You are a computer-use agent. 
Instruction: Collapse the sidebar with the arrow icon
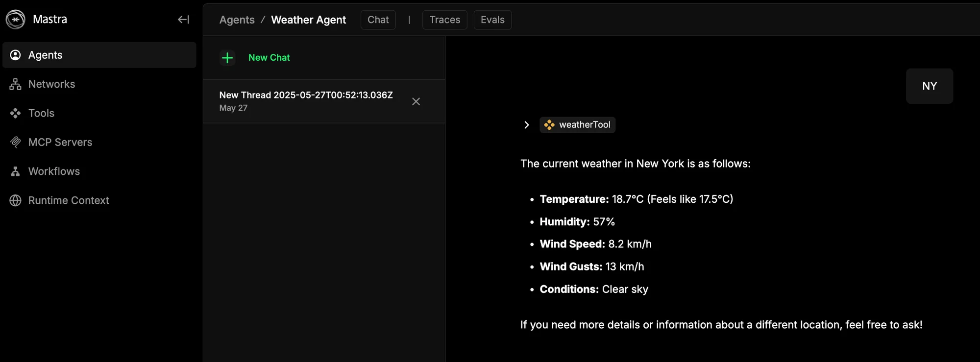(183, 20)
